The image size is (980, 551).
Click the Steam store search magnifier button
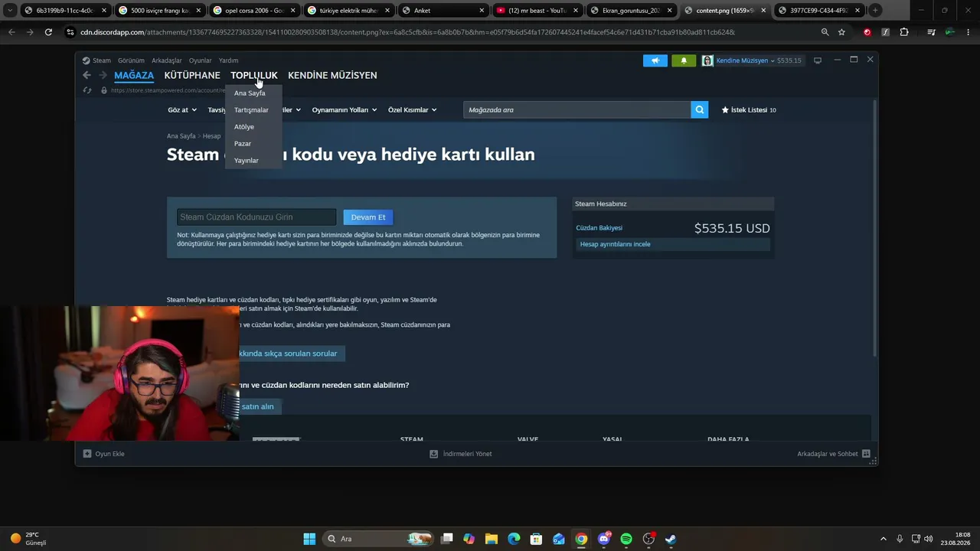(x=699, y=109)
